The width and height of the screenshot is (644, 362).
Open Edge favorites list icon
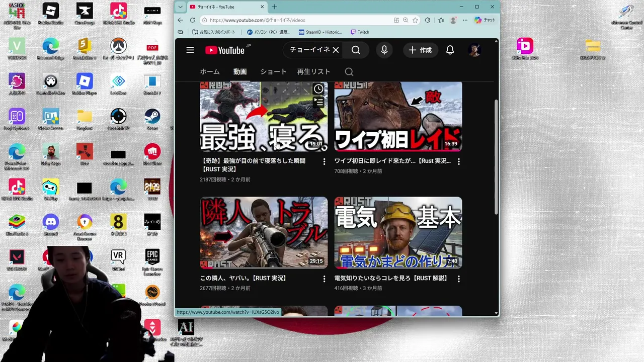pos(441,20)
